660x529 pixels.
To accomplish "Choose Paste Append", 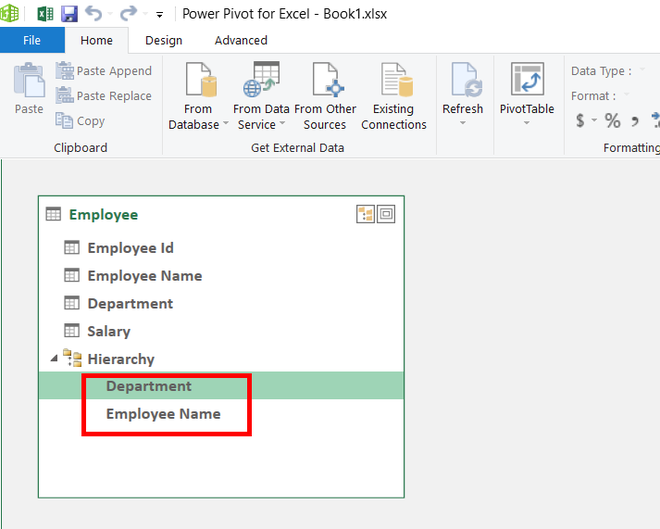I will click(x=104, y=71).
